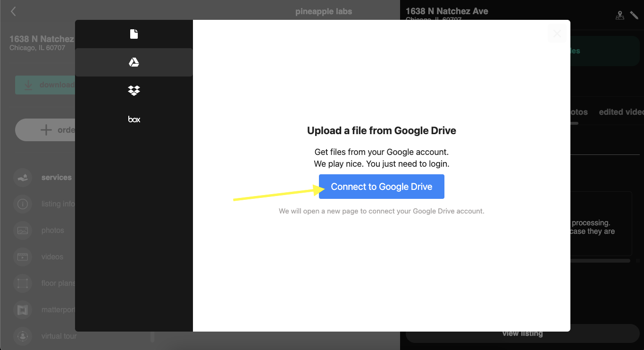Click the pencil edit icon
644x350 pixels.
[x=634, y=16]
